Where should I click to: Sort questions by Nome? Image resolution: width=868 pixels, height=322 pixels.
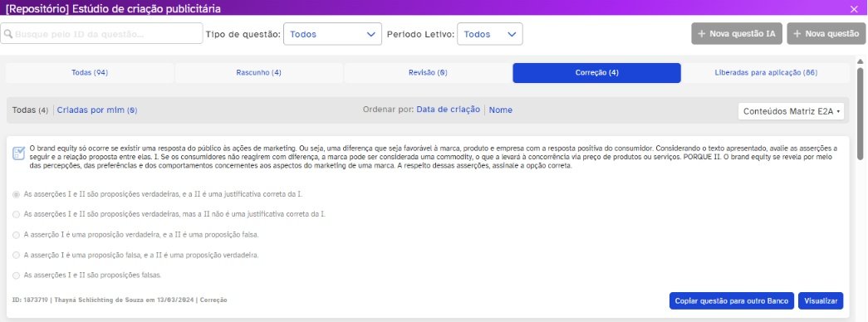[x=500, y=110]
